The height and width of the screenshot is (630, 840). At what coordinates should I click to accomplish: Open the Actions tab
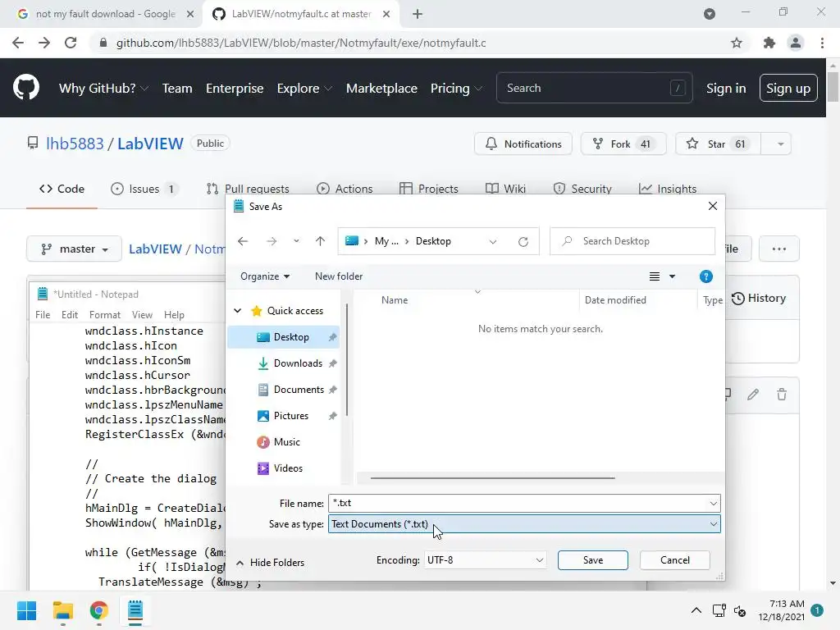[x=345, y=189]
